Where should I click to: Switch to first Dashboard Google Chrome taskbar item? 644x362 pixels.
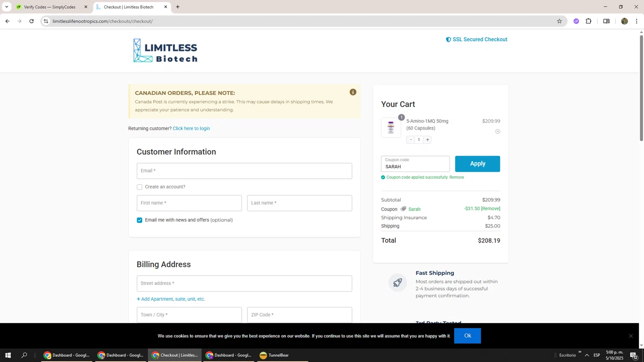coord(67,356)
